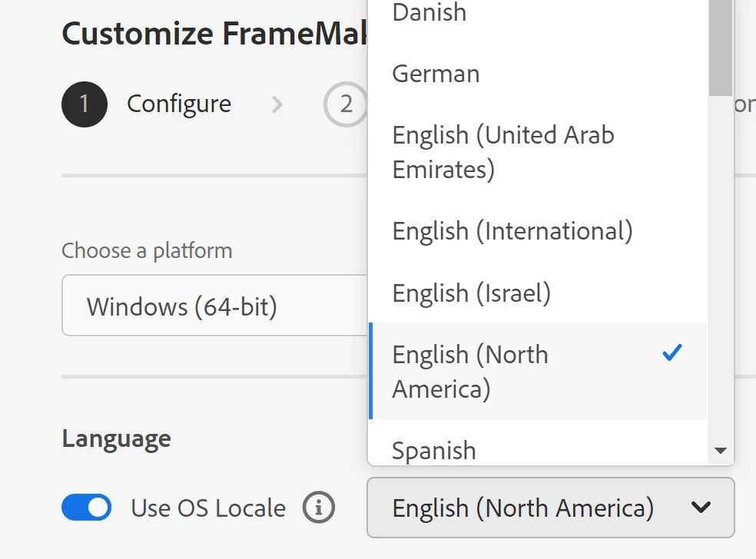Click the step 1 circle icon
This screenshot has width=756, height=559.
[84, 104]
